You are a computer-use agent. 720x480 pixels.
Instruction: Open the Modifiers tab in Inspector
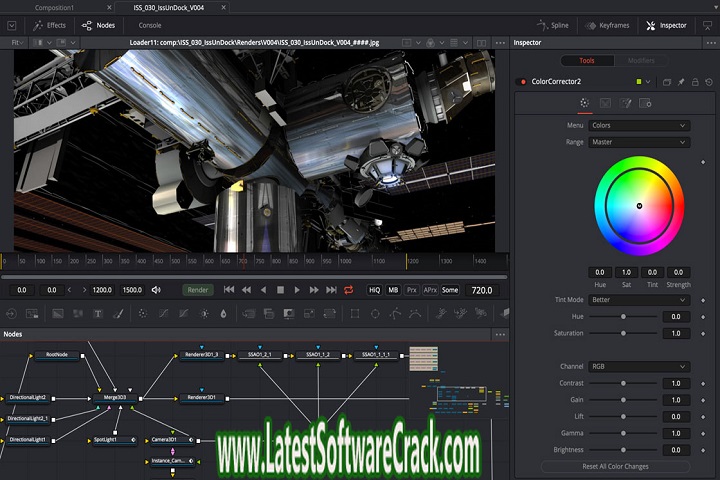(641, 61)
